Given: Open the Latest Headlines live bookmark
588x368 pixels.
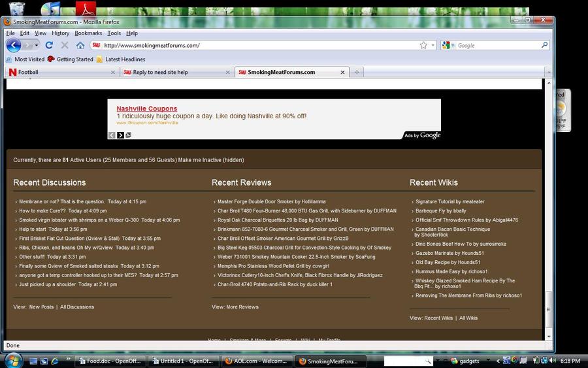Looking at the screenshot, I should coord(121,59).
